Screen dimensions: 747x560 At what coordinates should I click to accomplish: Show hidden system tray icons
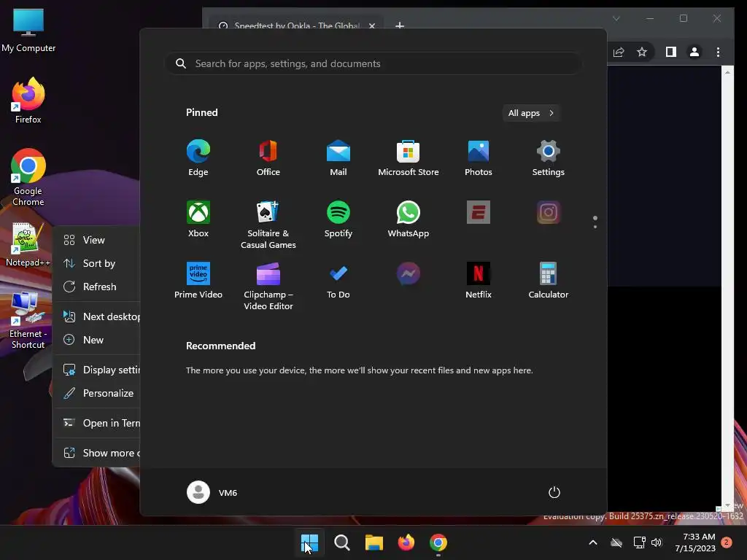click(593, 542)
